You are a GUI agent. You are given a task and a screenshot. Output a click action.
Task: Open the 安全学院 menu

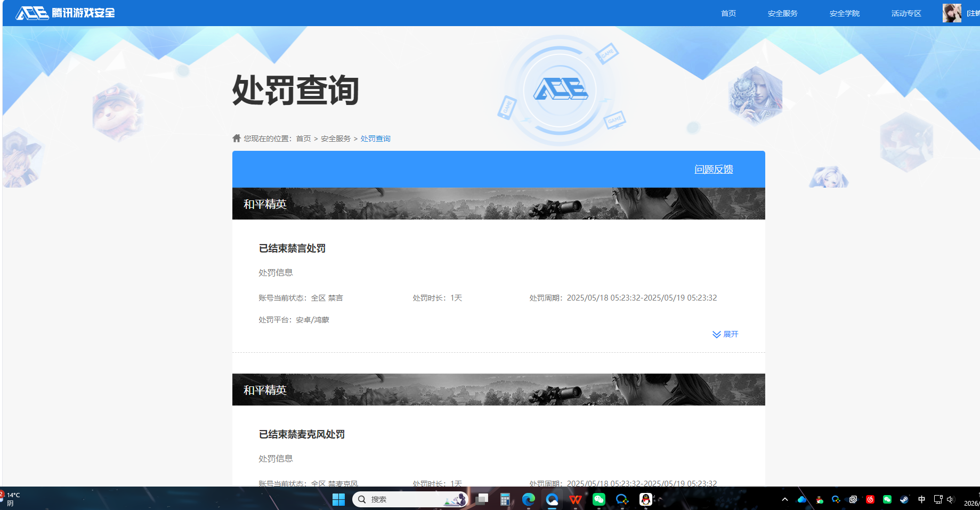point(844,13)
